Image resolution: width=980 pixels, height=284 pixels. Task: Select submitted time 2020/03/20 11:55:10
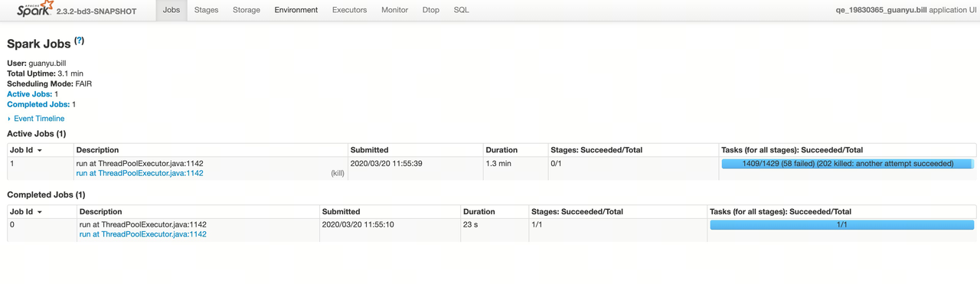358,225
